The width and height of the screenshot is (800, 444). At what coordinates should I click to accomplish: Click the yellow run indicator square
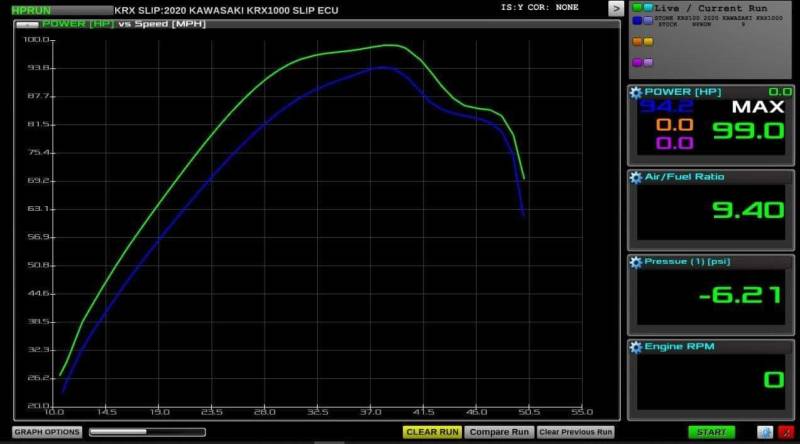(x=648, y=41)
